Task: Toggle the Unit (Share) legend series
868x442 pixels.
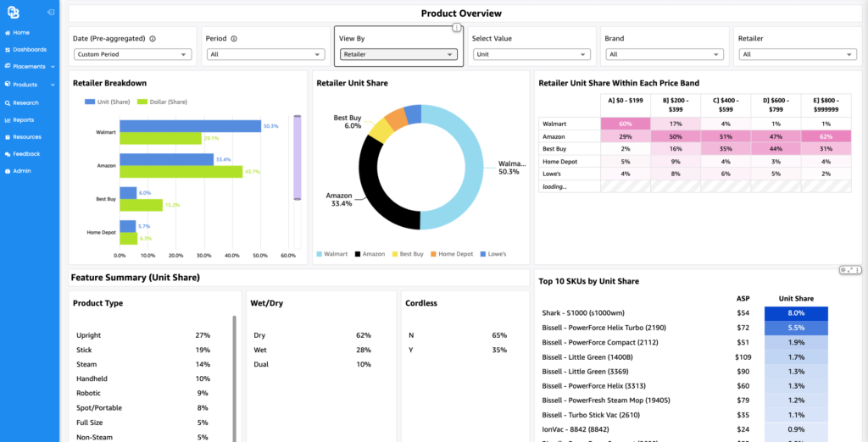Action: tap(107, 102)
